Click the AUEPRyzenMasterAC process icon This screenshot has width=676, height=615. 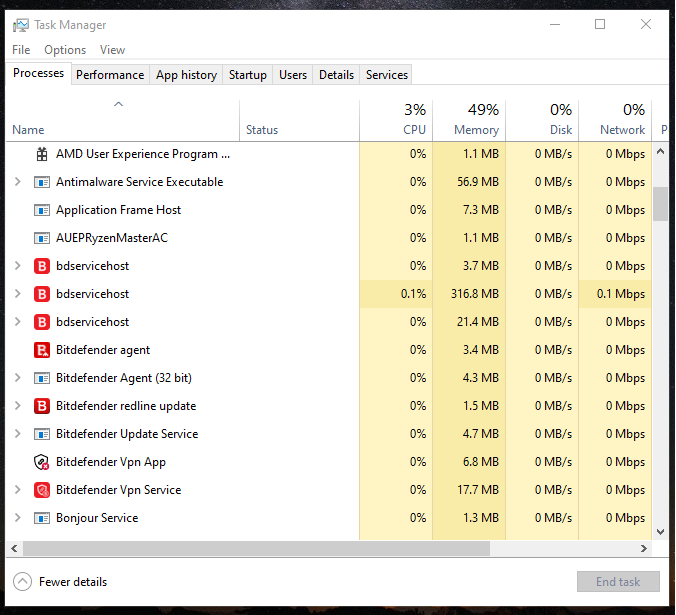[42, 238]
